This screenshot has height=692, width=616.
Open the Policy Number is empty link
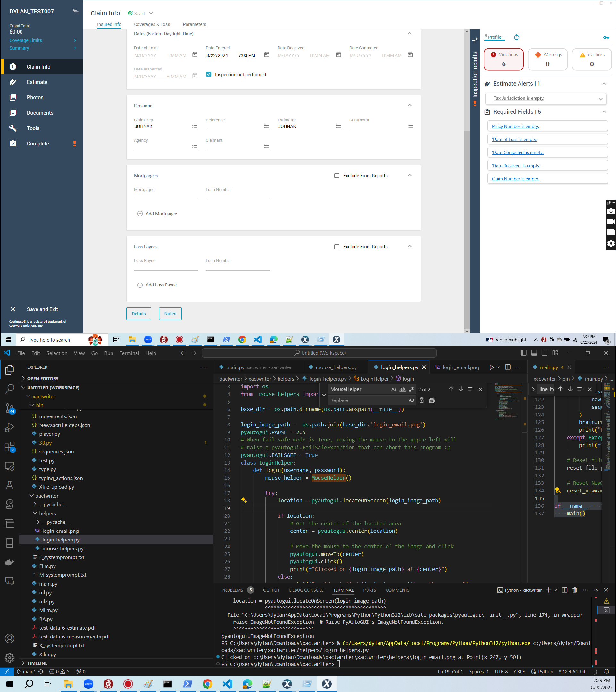(515, 126)
